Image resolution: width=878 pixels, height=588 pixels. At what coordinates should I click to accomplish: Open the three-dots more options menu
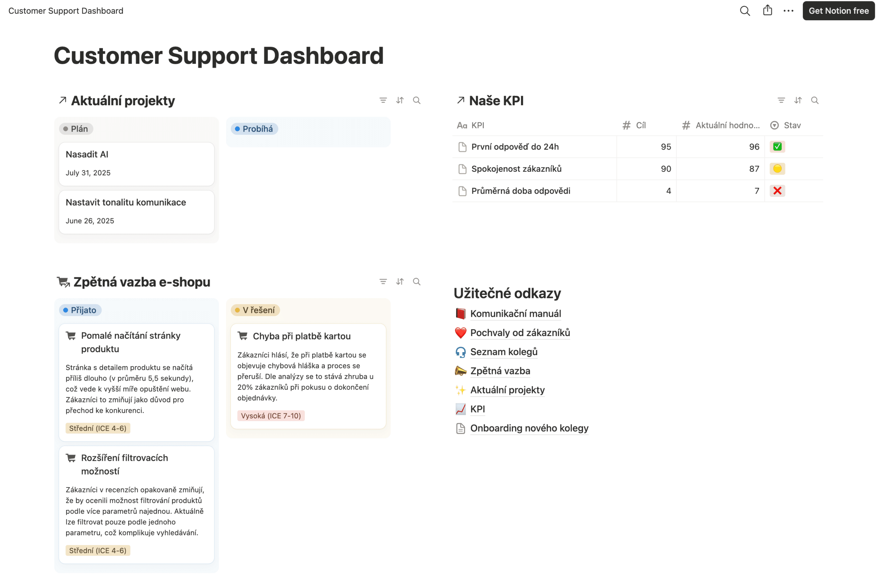(788, 11)
